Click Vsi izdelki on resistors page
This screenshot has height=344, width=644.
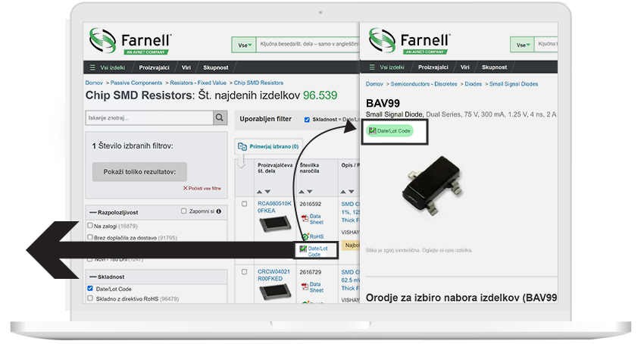(x=113, y=67)
